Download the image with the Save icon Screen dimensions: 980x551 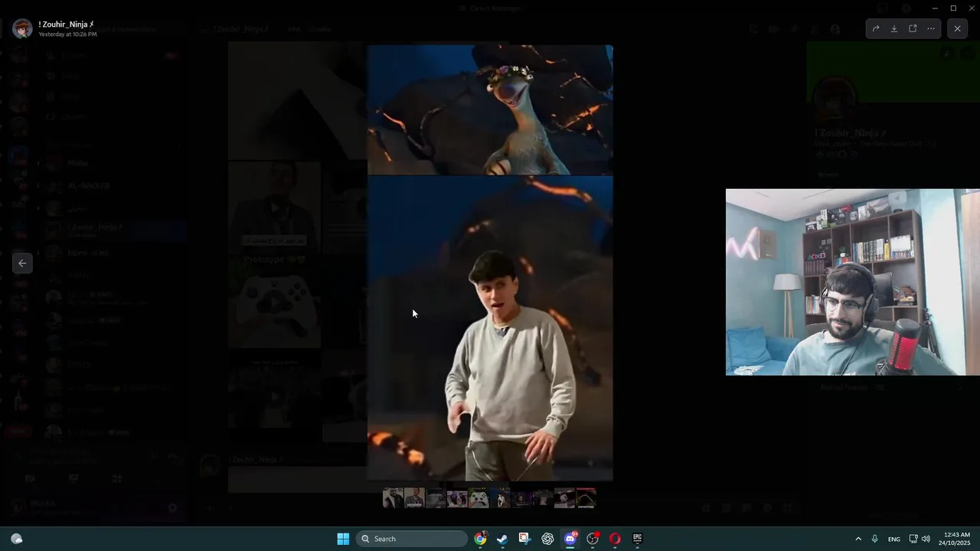(893, 29)
